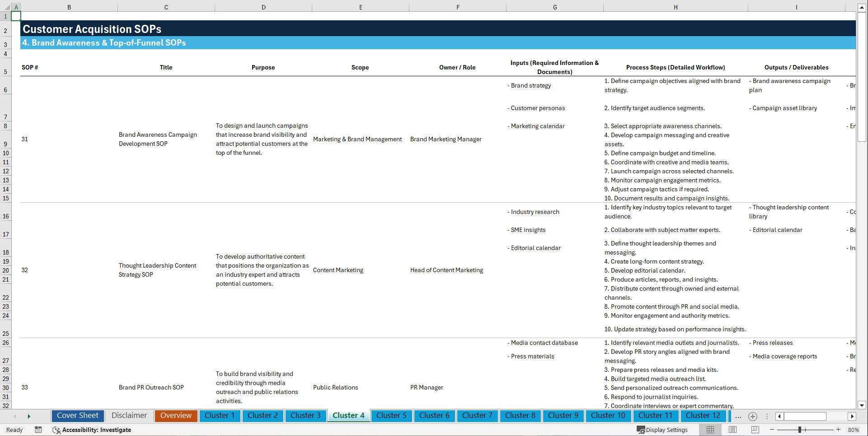
Task: Select the entire column G header
Action: pos(554,7)
